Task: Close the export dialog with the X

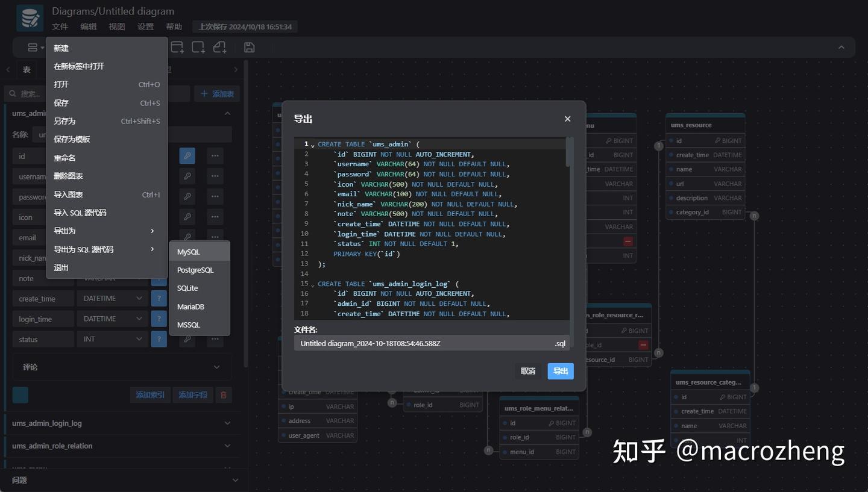Action: tap(567, 119)
